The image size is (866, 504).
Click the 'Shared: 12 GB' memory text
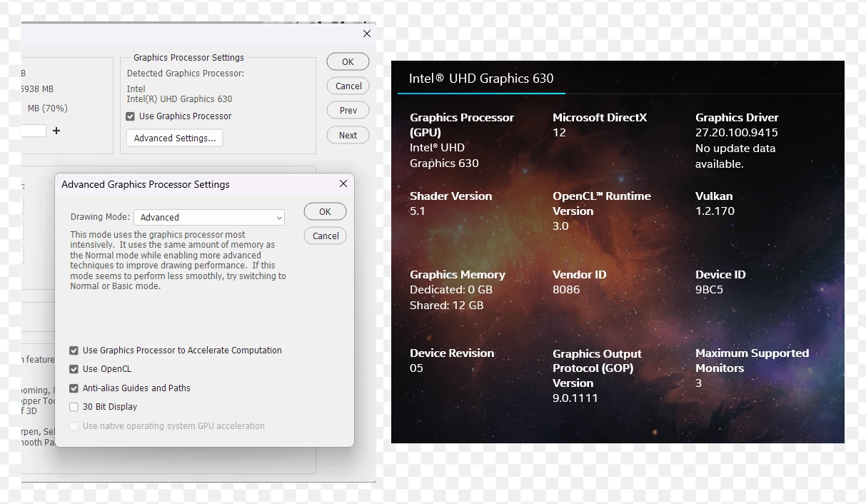pyautogui.click(x=447, y=305)
